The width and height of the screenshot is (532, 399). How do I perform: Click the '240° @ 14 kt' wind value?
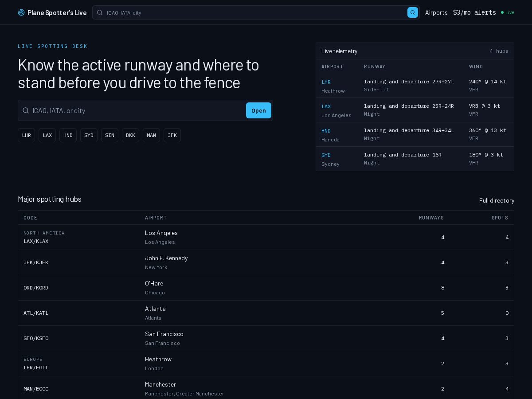click(488, 82)
